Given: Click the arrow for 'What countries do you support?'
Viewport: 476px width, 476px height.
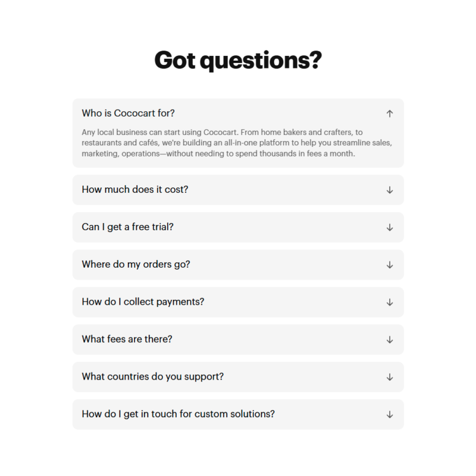Looking at the screenshot, I should coord(390,377).
